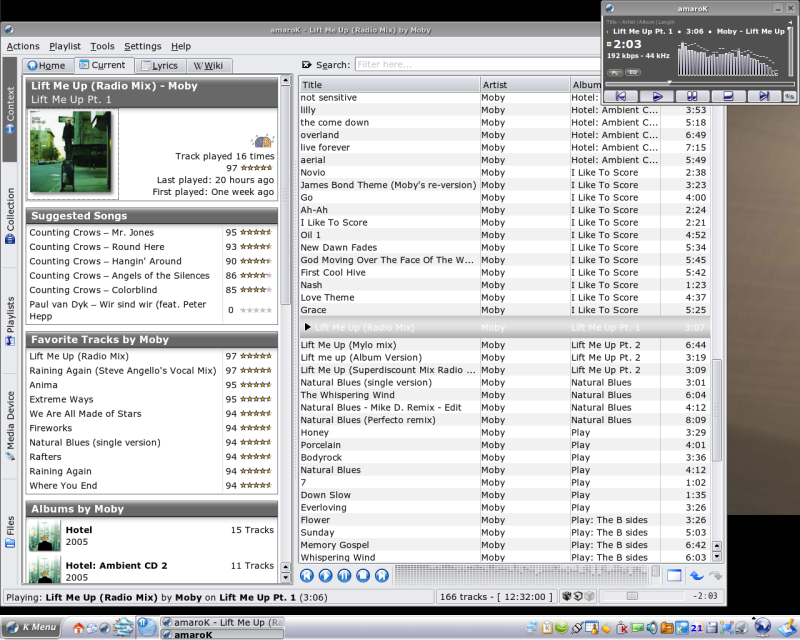Click Previous track icon in bottom toolbar
The image size is (800, 640).
pos(307,576)
